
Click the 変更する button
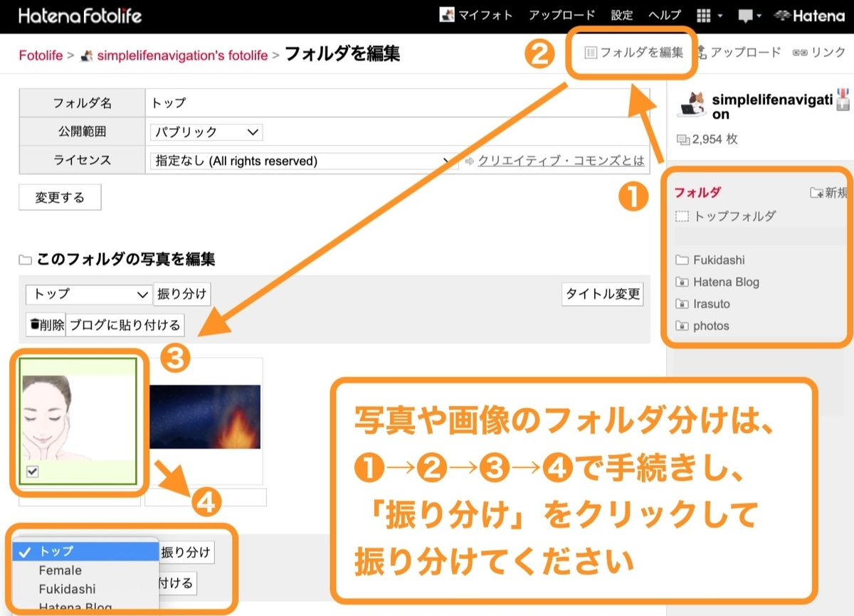click(x=60, y=197)
